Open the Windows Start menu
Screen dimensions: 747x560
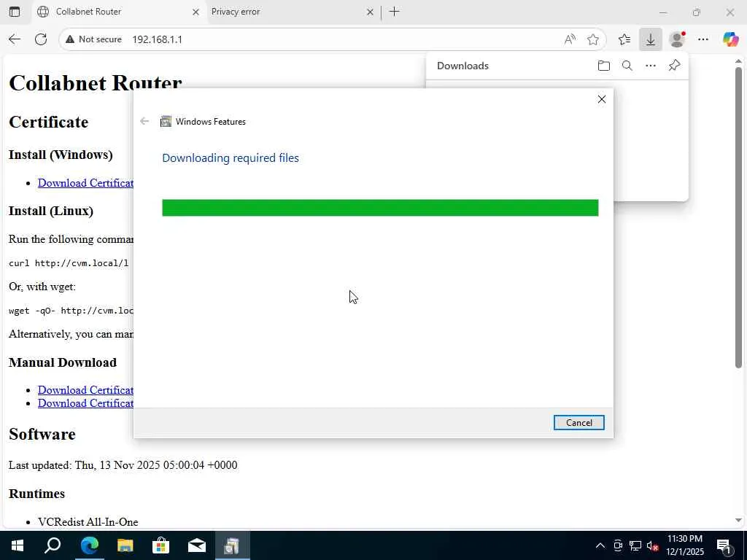18,545
